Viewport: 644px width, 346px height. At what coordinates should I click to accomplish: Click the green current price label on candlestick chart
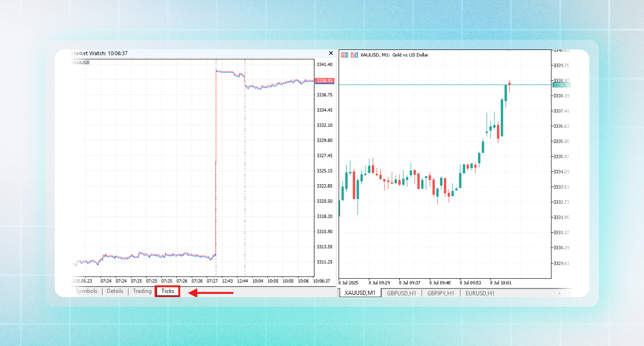(561, 85)
